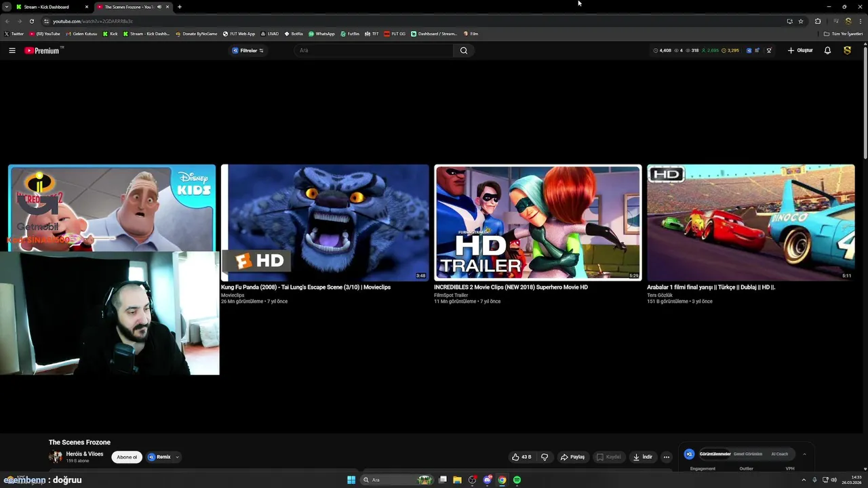Dislike The Scenes Frozone video

[x=545, y=457]
